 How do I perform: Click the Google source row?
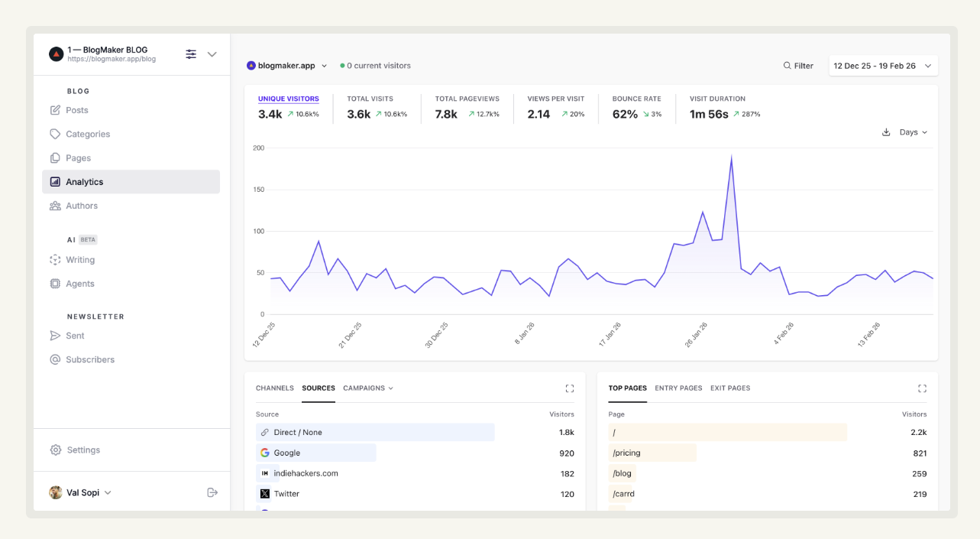(x=287, y=453)
